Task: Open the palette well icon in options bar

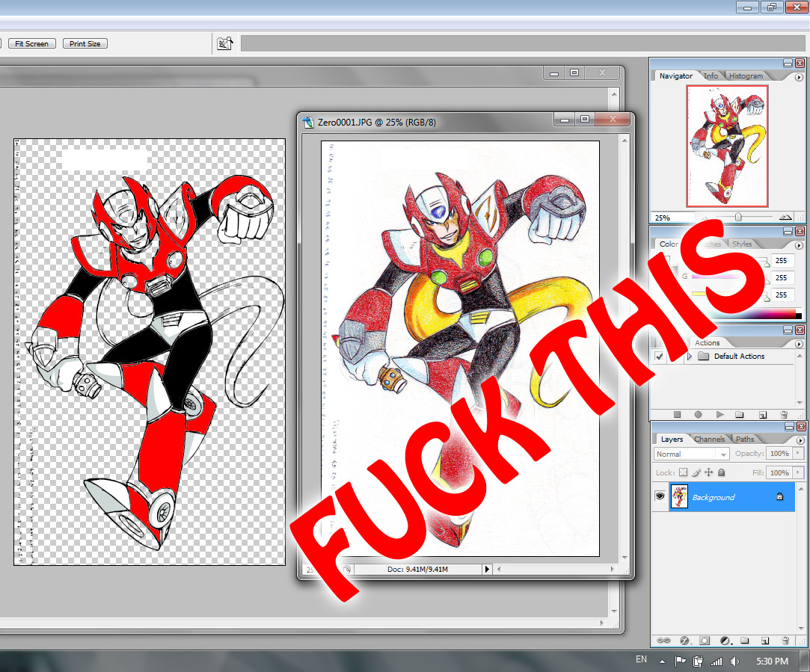Action: coord(224,44)
